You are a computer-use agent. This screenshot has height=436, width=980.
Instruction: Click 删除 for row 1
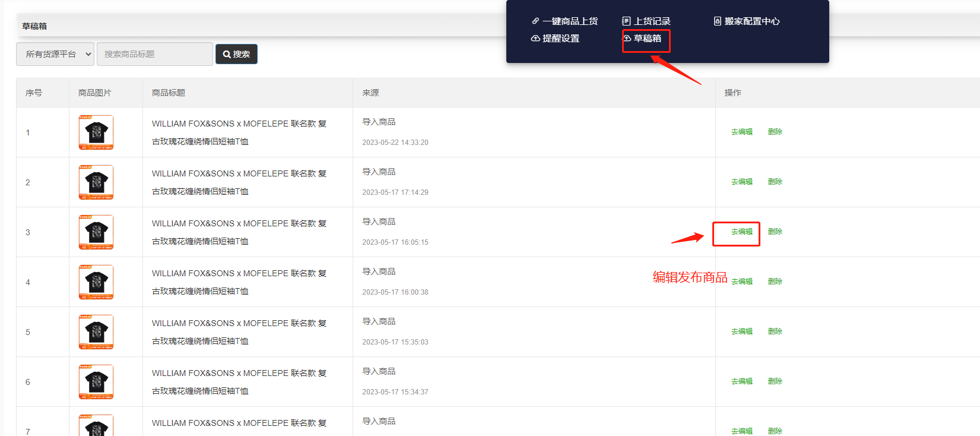[x=775, y=132]
